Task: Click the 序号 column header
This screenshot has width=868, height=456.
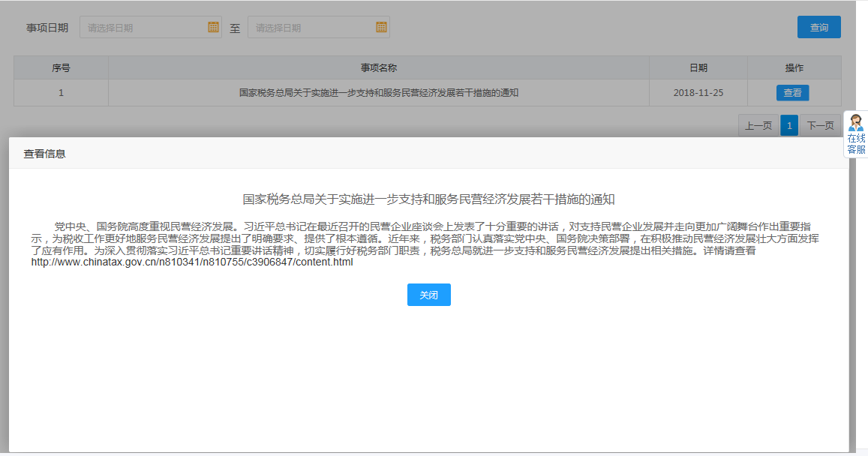Action: [61, 68]
